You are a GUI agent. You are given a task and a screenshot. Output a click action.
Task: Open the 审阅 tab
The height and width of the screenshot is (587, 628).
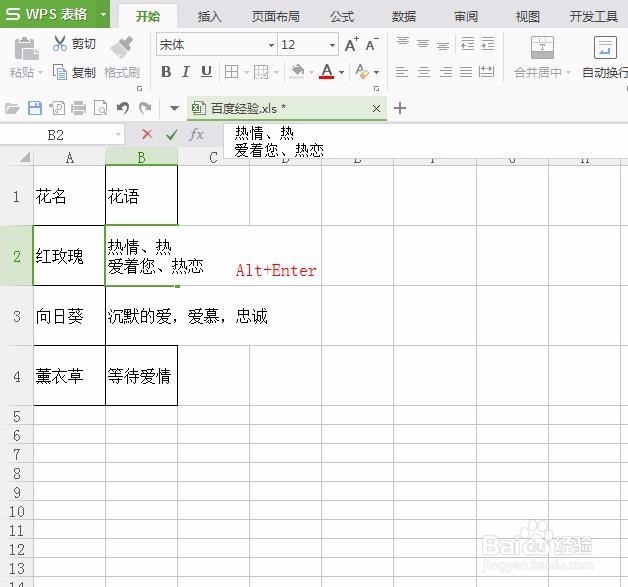(x=465, y=16)
